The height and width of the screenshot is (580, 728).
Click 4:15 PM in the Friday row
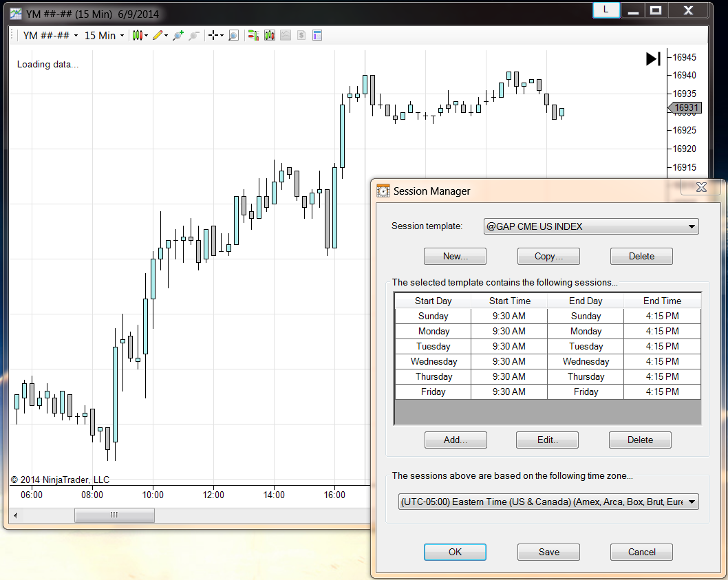(662, 392)
